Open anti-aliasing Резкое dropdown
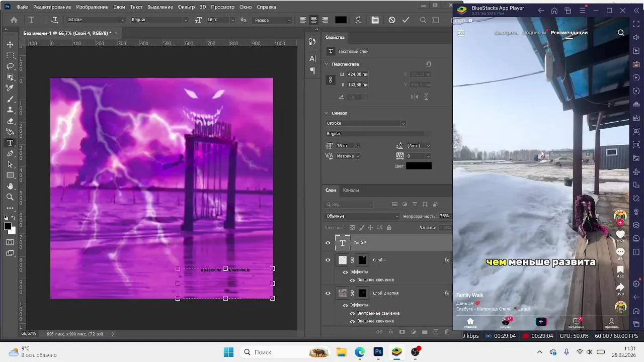 coord(272,20)
